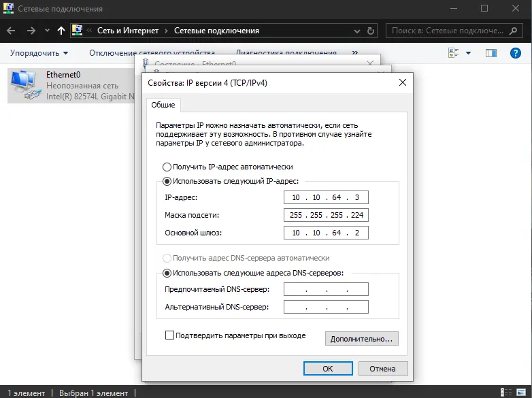Cancel with the 'Отмена' button
Screen dimensions: 532x398
383,369
